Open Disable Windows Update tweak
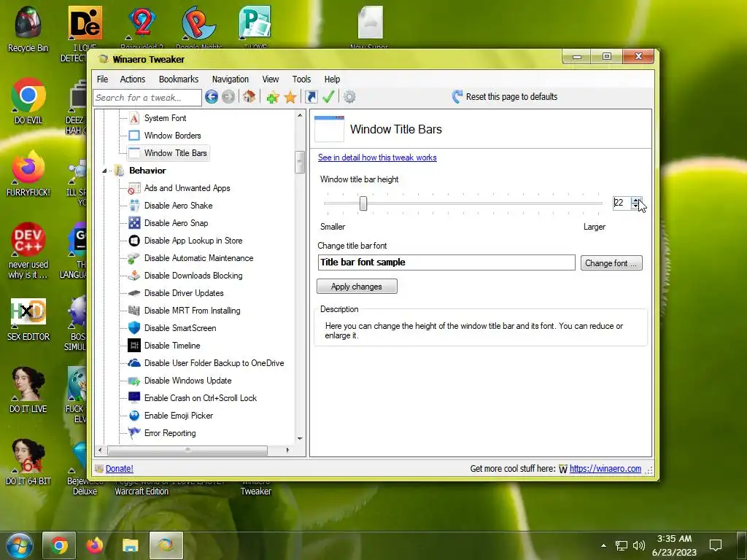Image resolution: width=747 pixels, height=560 pixels. [187, 381]
